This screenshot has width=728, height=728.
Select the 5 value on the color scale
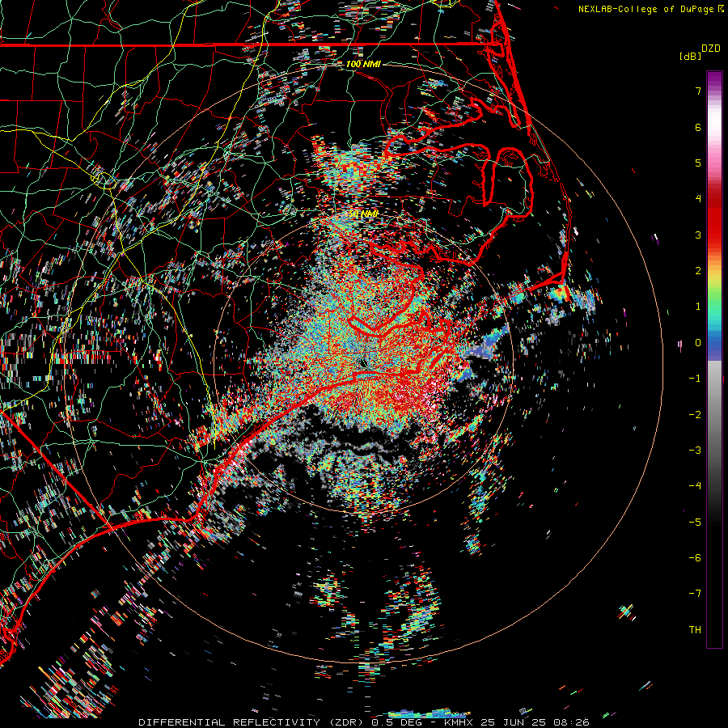(698, 163)
